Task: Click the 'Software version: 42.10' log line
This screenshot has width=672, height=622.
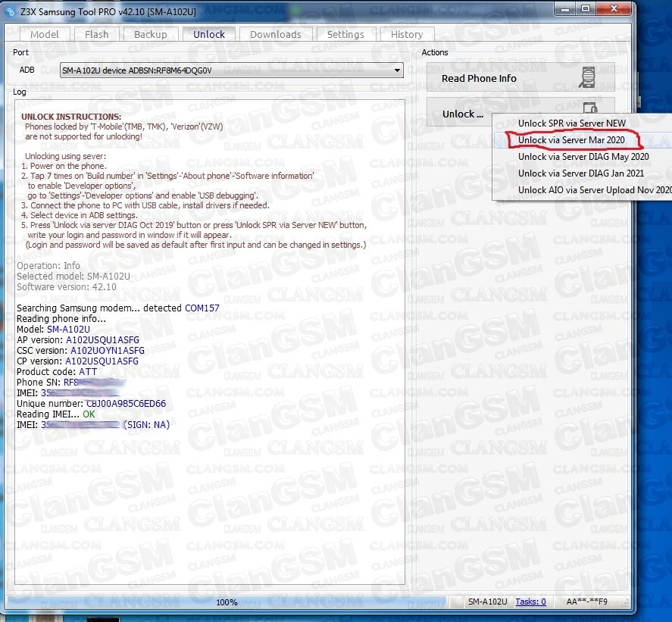Action: click(x=67, y=287)
